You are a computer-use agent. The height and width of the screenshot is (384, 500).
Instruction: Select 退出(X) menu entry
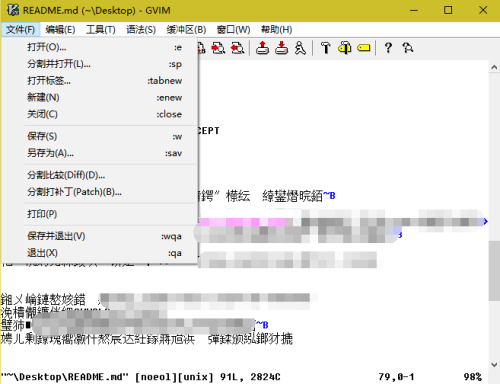[x=99, y=253]
